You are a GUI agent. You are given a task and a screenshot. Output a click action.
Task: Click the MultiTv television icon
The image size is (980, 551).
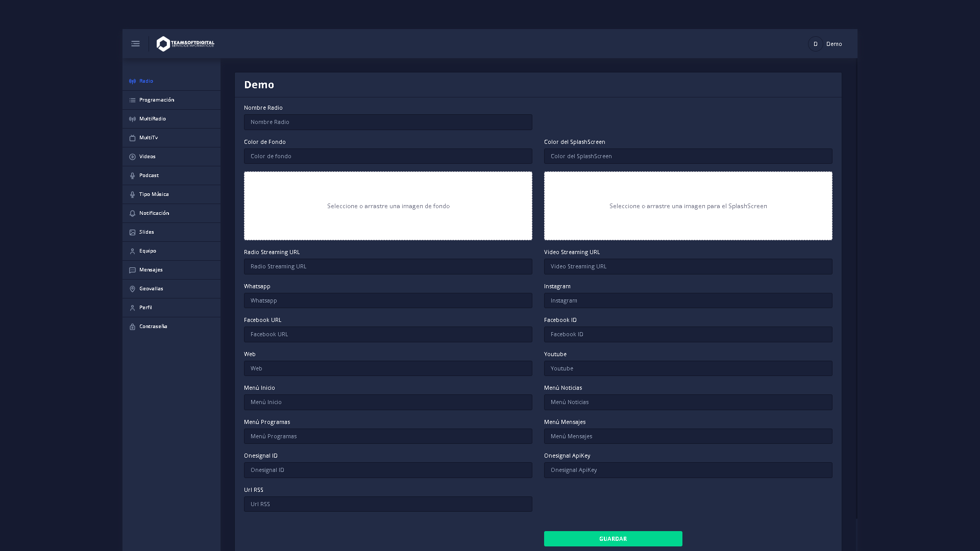coord(132,138)
